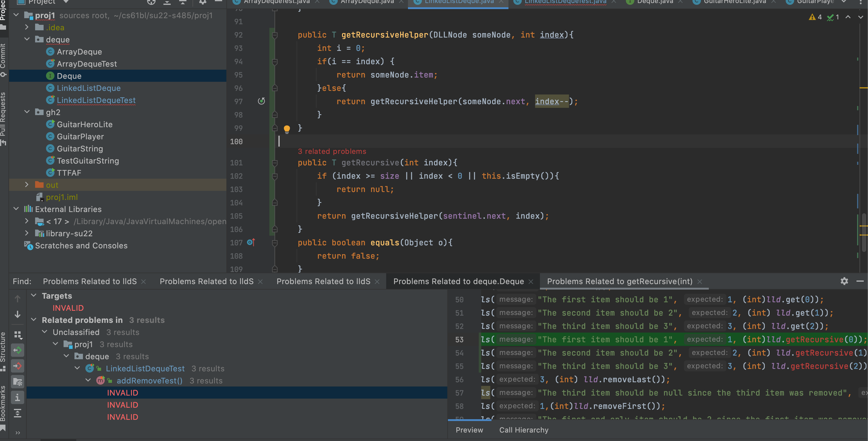Toggle the red Show Write Access filter
Screen dimensions: 868x441
point(18,366)
